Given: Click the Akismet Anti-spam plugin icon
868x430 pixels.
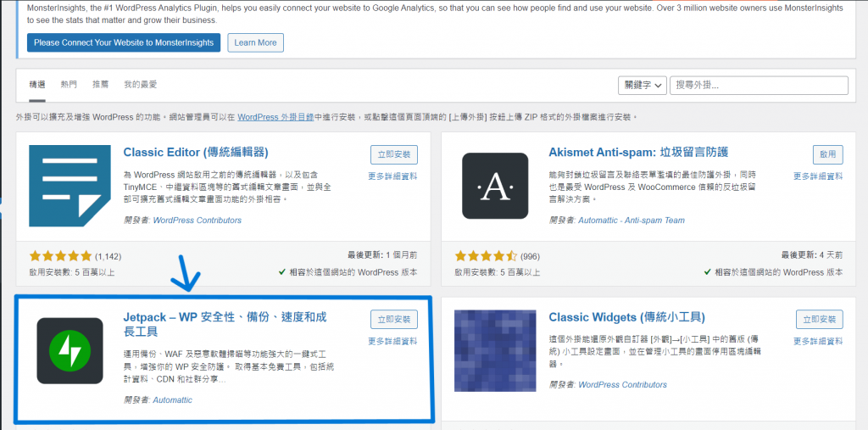Looking at the screenshot, I should pos(495,186).
